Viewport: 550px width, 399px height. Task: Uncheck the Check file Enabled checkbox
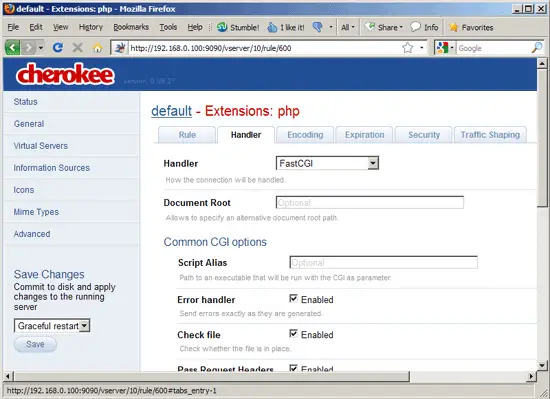pyautogui.click(x=293, y=333)
